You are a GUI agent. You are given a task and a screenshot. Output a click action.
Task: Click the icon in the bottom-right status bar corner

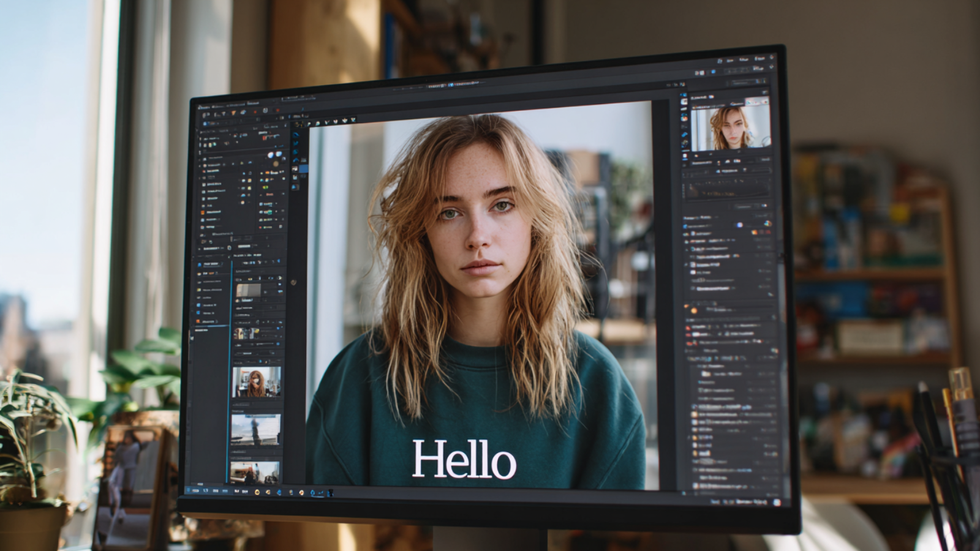pos(777,502)
